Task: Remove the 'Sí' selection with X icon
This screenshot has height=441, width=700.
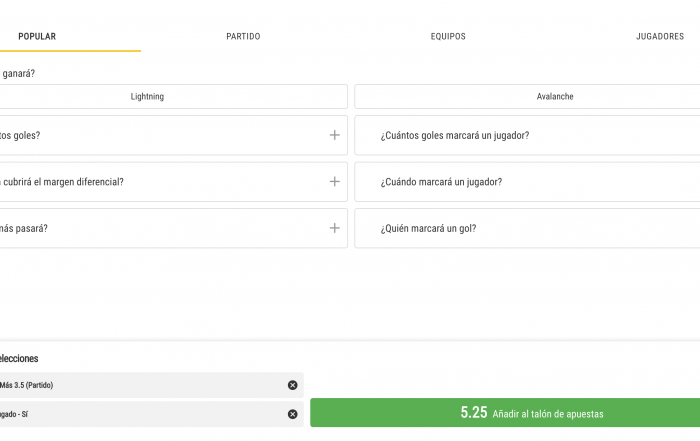Action: (292, 414)
